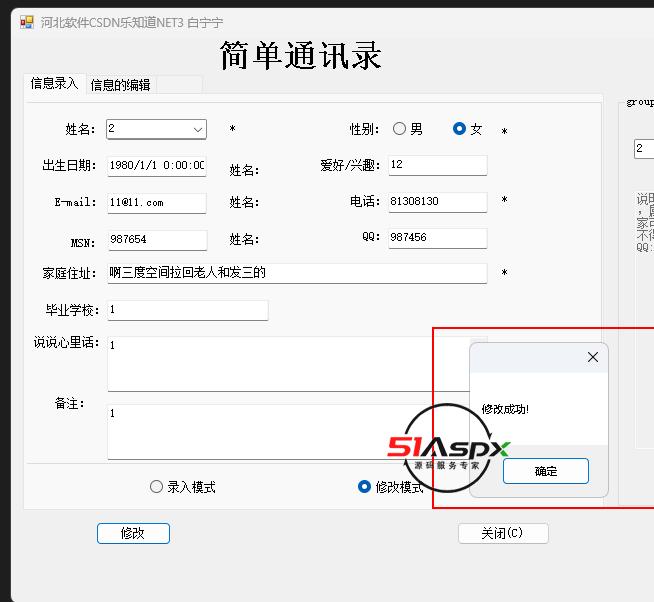The width and height of the screenshot is (654, 602).
Task: Expand the 姓名 combo box dropdown
Action: point(198,129)
